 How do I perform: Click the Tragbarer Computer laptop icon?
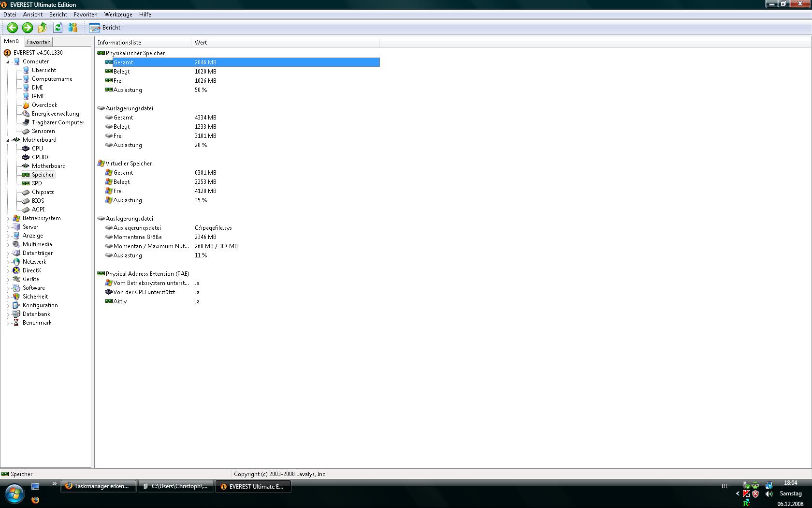pyautogui.click(x=26, y=122)
